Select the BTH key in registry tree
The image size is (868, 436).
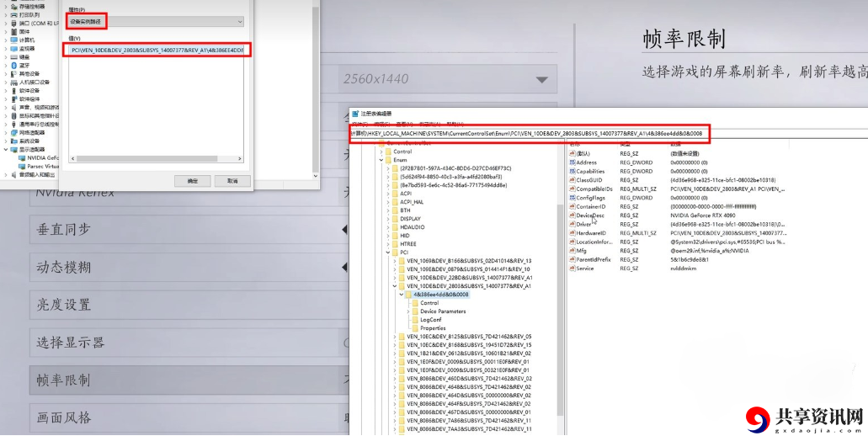pos(405,210)
